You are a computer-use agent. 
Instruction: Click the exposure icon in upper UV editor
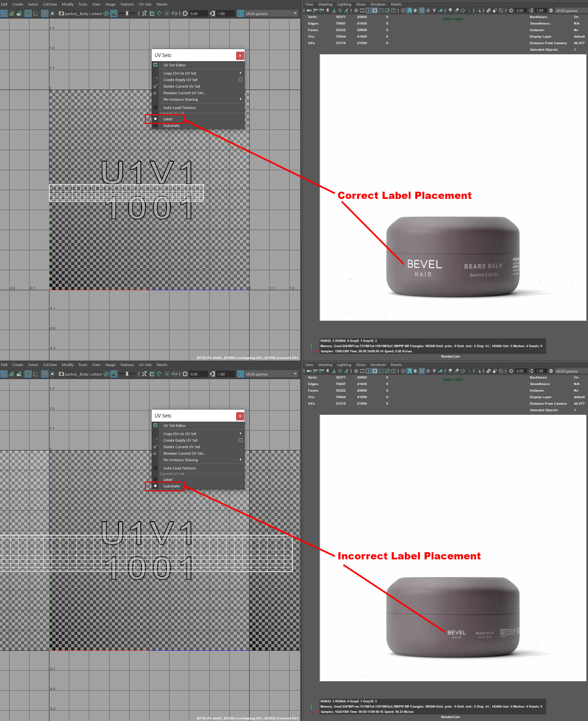click(185, 13)
